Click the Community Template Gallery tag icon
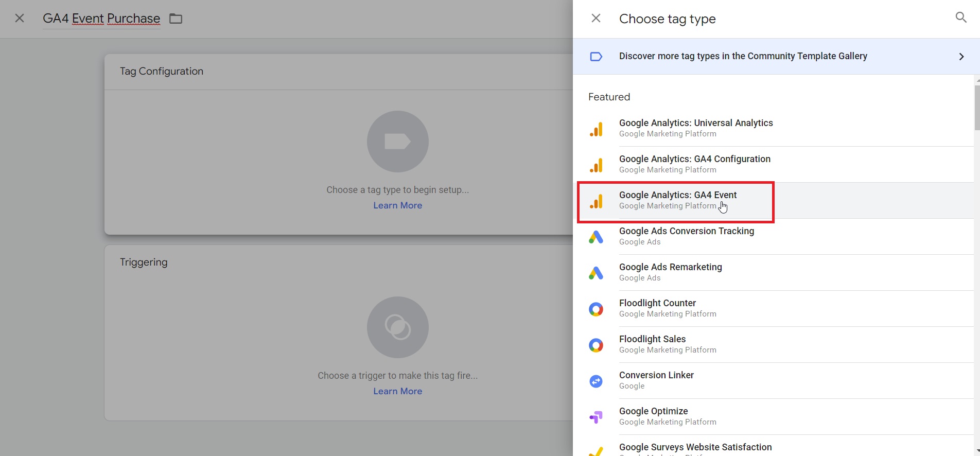 click(596, 57)
